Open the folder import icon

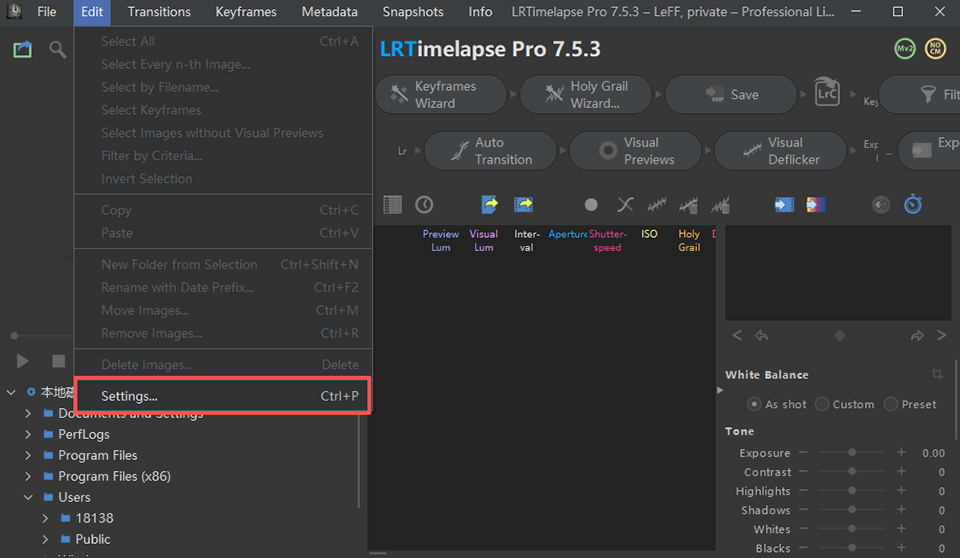click(x=23, y=50)
